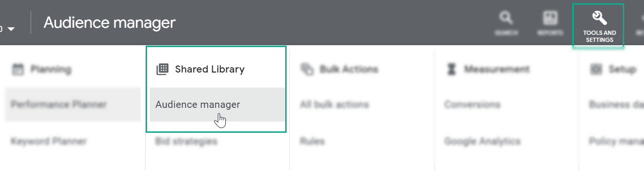Select All bulk actions
The image size is (644, 170).
tap(334, 105)
